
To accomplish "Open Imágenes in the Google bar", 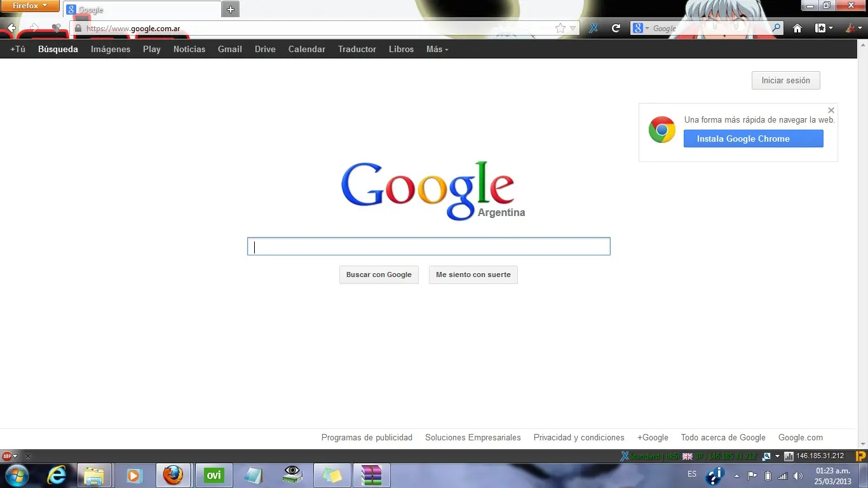I will click(x=111, y=49).
